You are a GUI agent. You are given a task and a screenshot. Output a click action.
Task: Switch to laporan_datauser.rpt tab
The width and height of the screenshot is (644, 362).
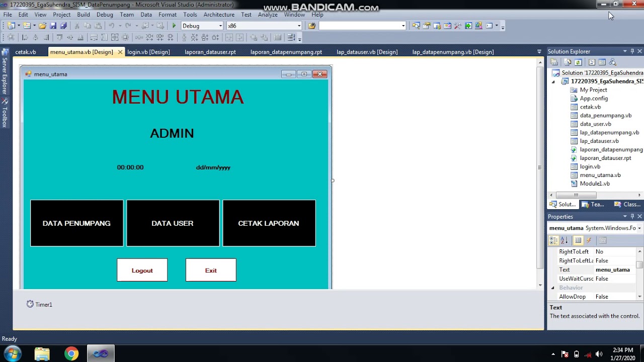pos(210,52)
